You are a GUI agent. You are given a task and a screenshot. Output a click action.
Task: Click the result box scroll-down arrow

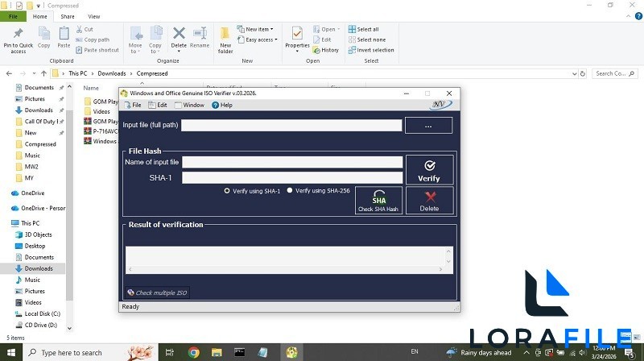tap(448, 262)
